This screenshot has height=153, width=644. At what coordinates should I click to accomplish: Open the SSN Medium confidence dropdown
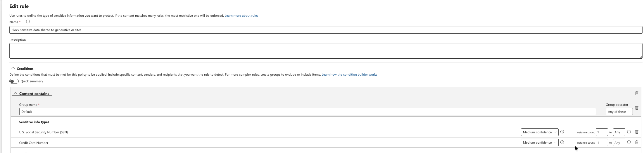(x=539, y=132)
